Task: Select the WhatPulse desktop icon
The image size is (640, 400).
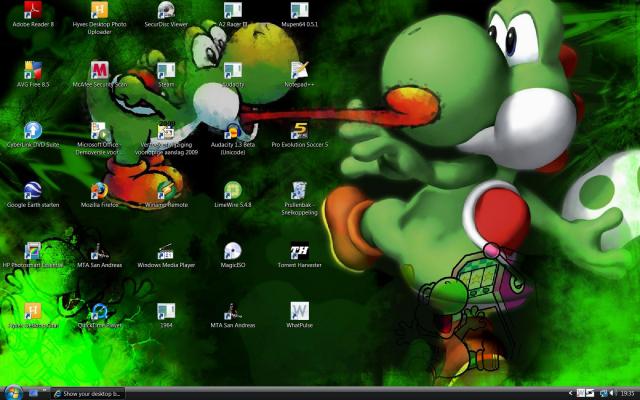Action: pos(300,311)
